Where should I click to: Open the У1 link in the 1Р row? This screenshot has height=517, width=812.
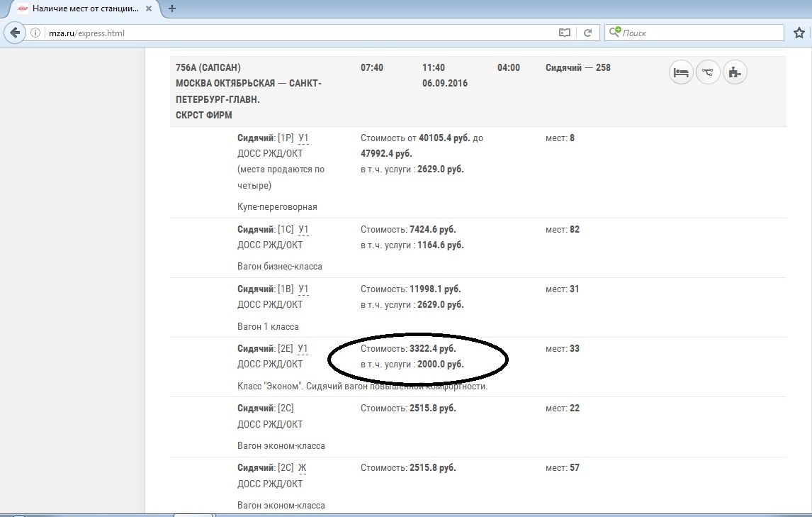click(x=303, y=138)
